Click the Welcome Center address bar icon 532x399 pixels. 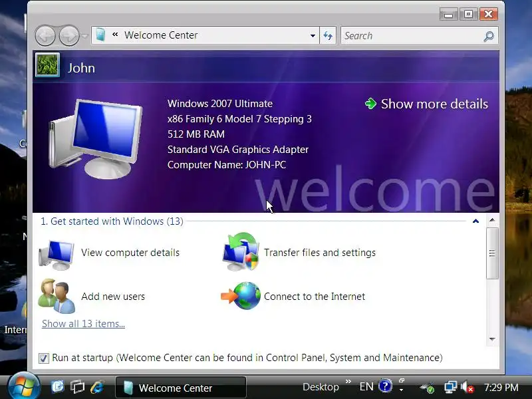(x=100, y=35)
